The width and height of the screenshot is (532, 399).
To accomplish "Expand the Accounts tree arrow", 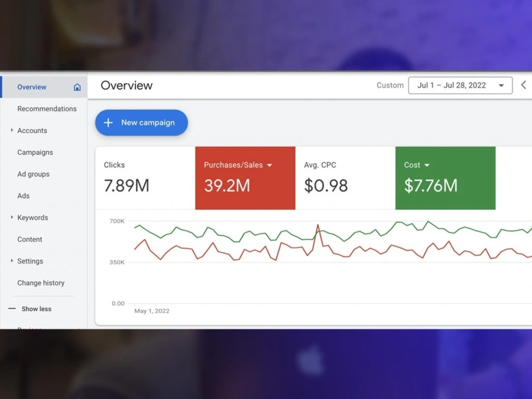I will point(12,130).
